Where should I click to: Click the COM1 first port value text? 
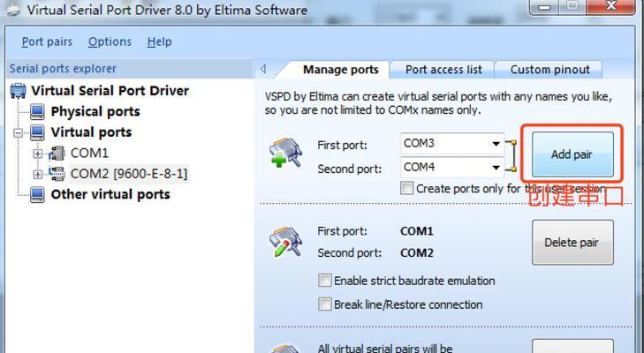416,231
